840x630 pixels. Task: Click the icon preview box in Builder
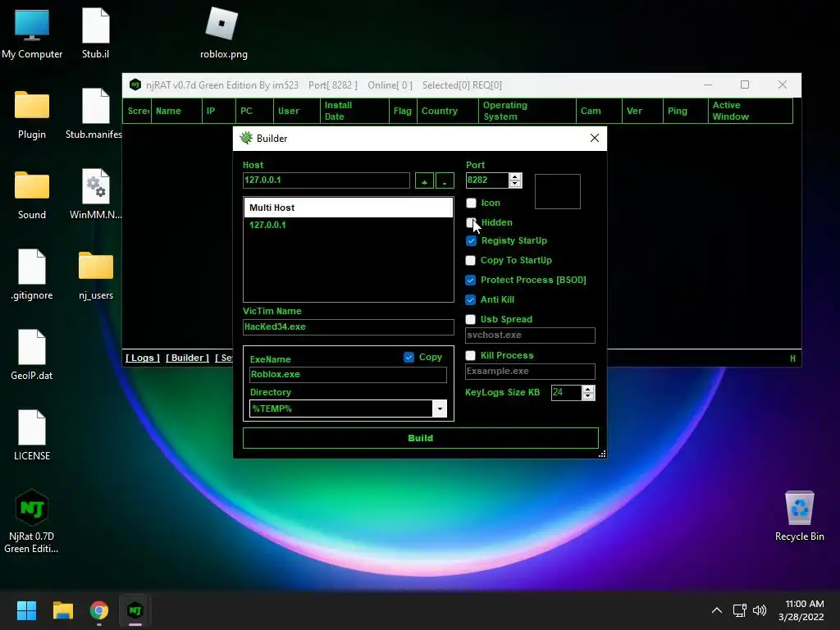(x=557, y=191)
